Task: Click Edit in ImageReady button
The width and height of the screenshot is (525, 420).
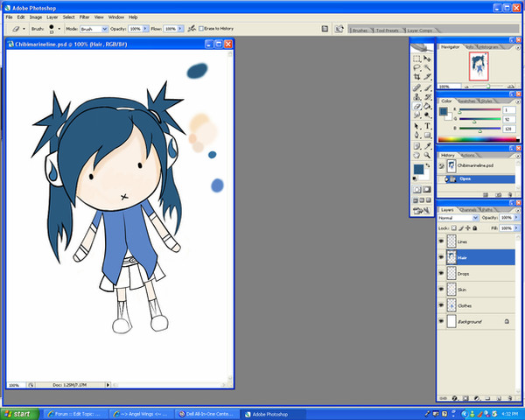Action: (x=422, y=211)
